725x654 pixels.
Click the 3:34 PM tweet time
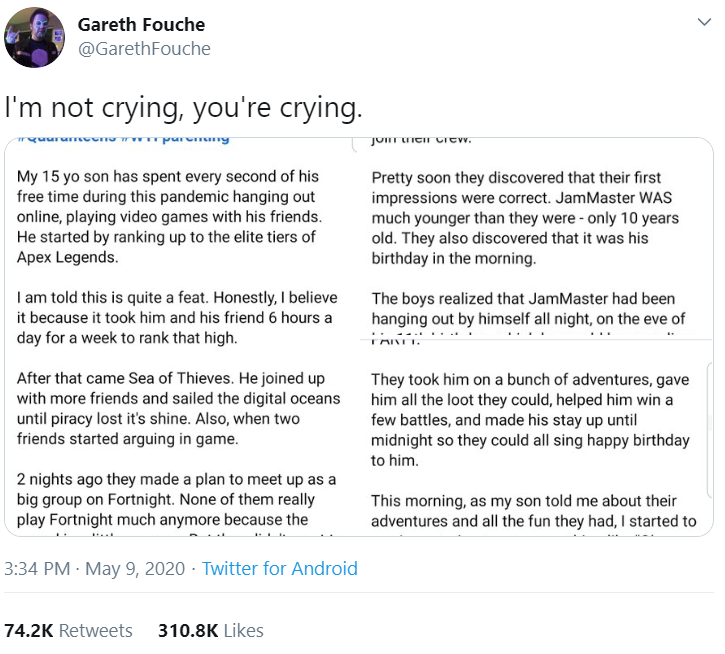[x=38, y=569]
